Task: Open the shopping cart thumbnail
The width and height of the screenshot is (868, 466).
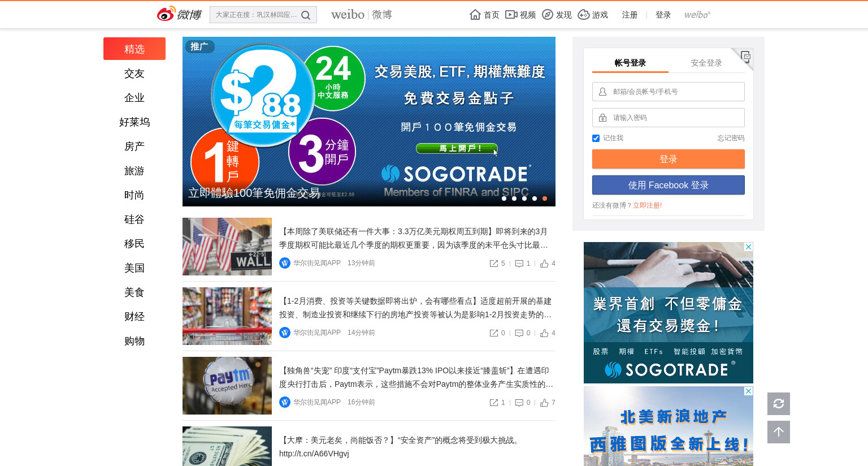Action: tap(227, 316)
